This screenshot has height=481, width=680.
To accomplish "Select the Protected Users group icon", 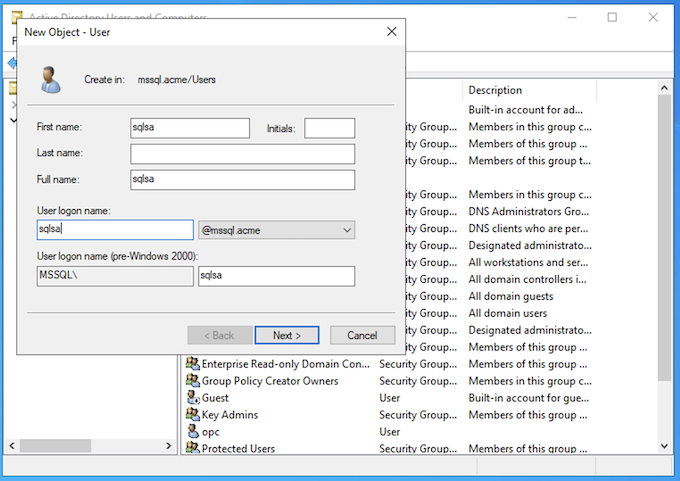I will click(193, 447).
